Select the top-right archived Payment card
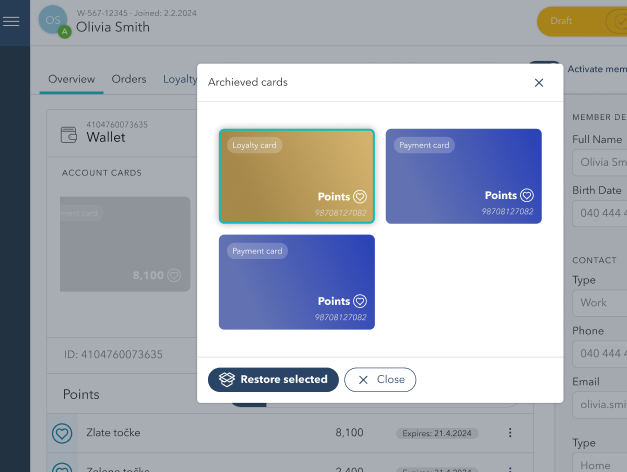The image size is (627, 472). point(463,176)
